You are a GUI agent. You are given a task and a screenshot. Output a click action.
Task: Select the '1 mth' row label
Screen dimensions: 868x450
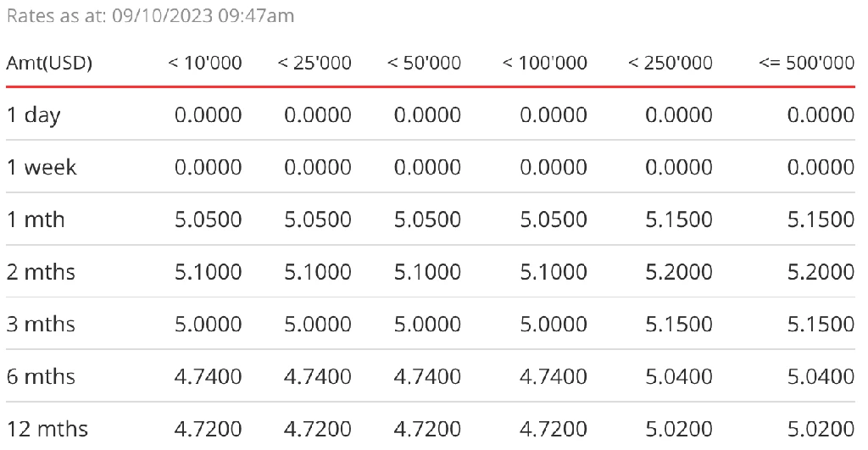click(36, 219)
